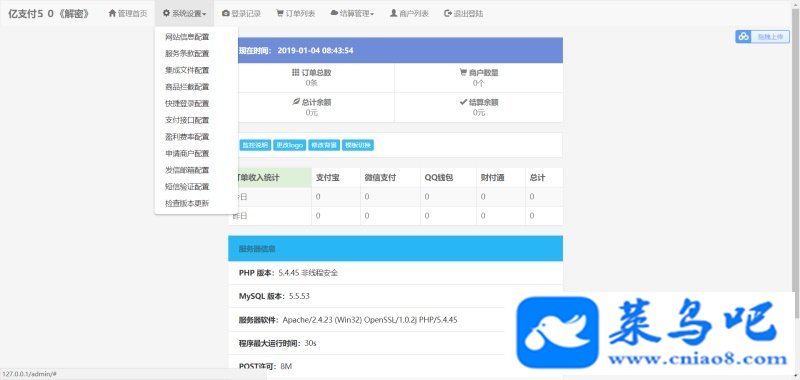Click the blue server information panel header

395,248
